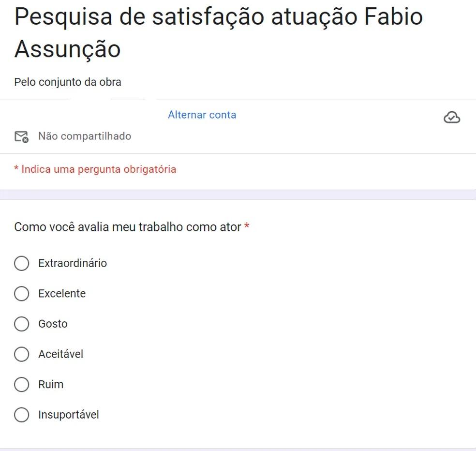Select the Extraordinário radio circle

pos(22,263)
